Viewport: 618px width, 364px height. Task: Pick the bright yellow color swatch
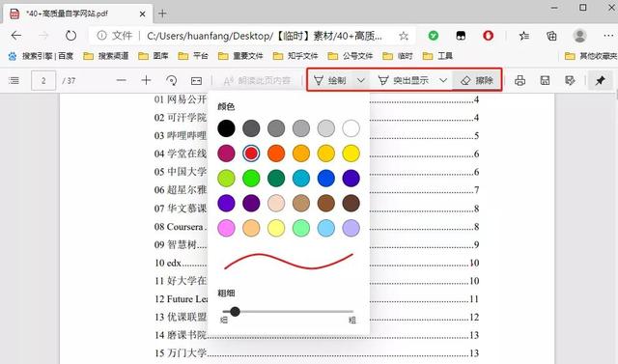click(351, 154)
